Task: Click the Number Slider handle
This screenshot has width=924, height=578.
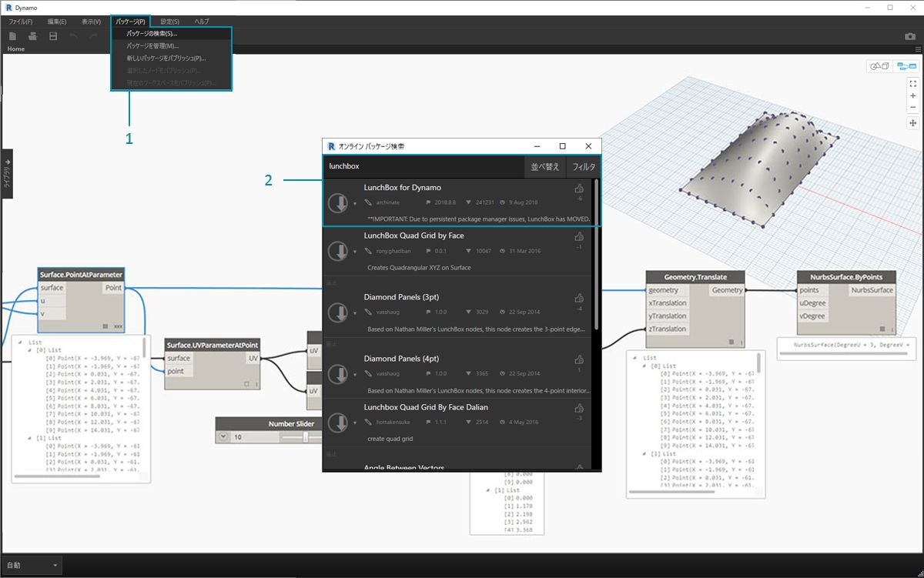Action: click(306, 436)
